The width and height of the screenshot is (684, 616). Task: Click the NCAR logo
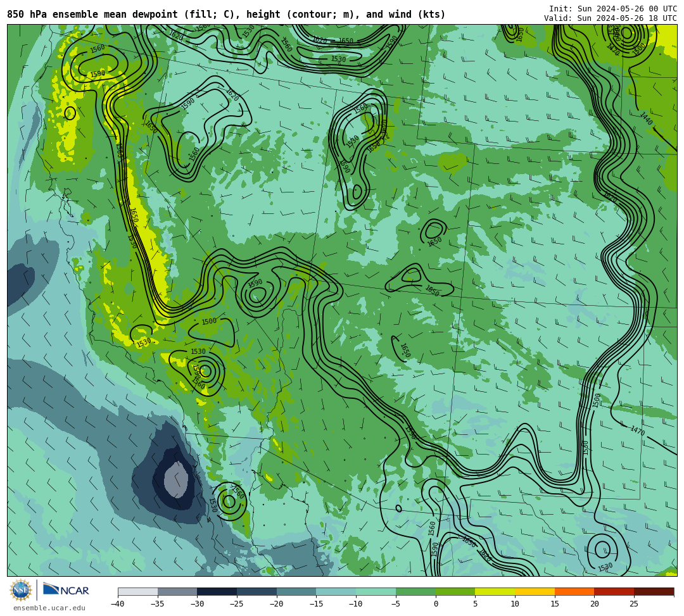(x=66, y=590)
